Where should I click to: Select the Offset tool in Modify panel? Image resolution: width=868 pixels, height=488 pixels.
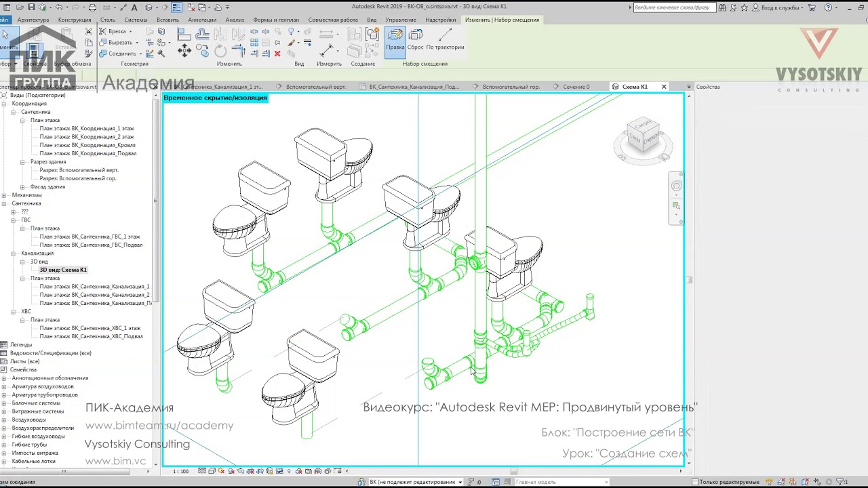202,34
